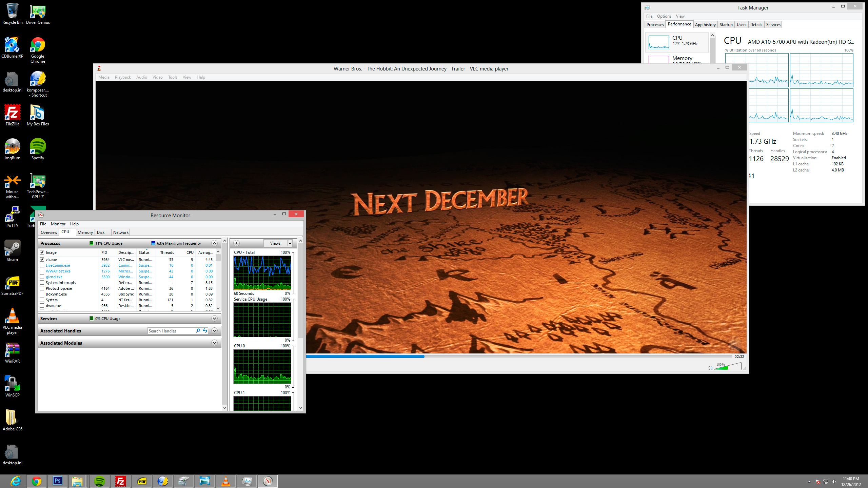The image size is (868, 488).
Task: Open Spotify from the taskbar
Action: 99,481
